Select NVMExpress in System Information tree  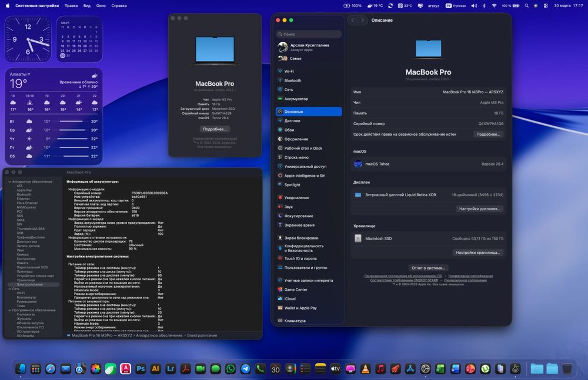pos(26,207)
